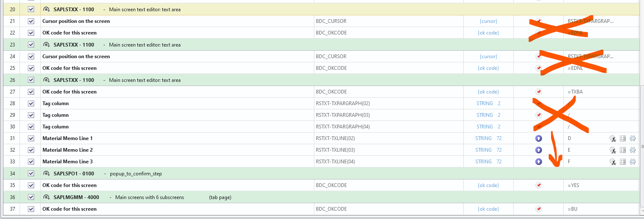Click the {cursor} link on row 24
This screenshot has width=644, height=219.
tap(488, 56)
